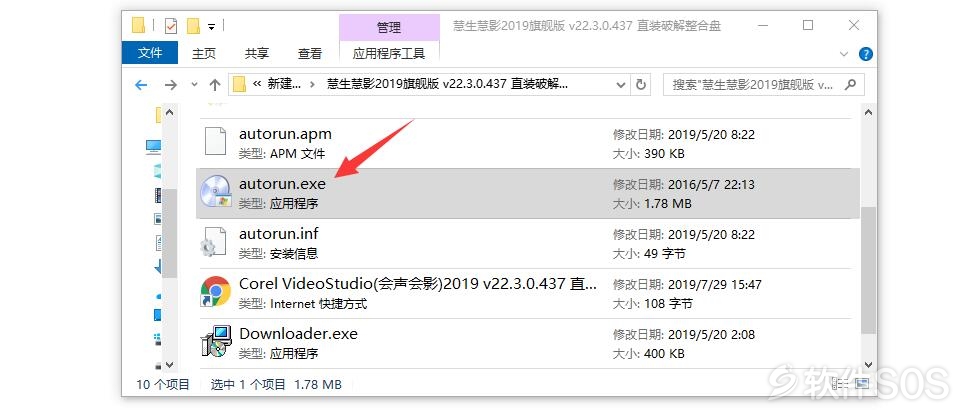Open the recent locations dropdown chevron

pyautogui.click(x=194, y=85)
